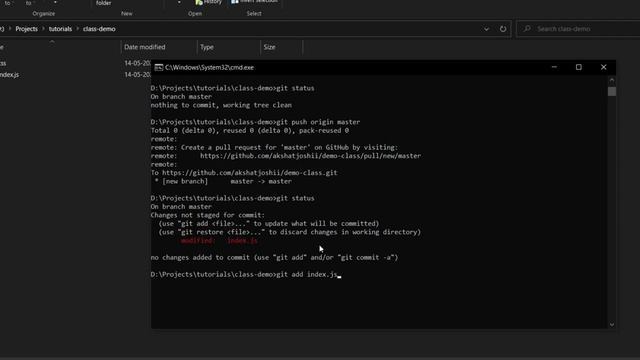This screenshot has height=360, width=640.
Task: Click the refresh icon beside address bar
Action: pyautogui.click(x=503, y=29)
